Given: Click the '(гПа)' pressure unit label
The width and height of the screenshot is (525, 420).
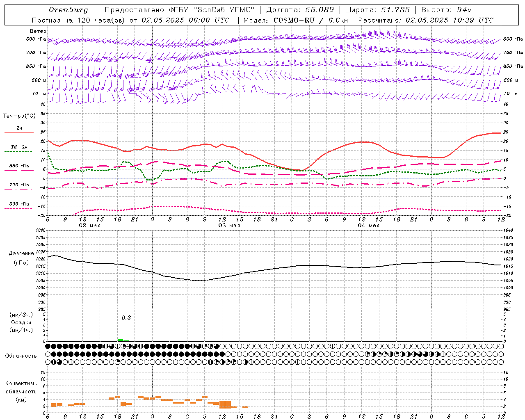Looking at the screenshot, I should point(21,262).
